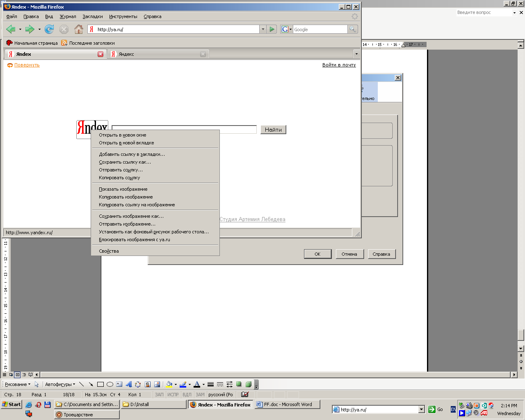This screenshot has height=420, width=525.
Task: Click the Font Color letter A
Action: coord(197,384)
